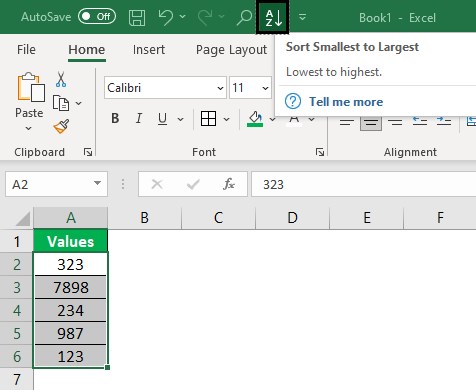The height and width of the screenshot is (390, 476).
Task: Open the font size 11 dropdown
Action: point(265,88)
